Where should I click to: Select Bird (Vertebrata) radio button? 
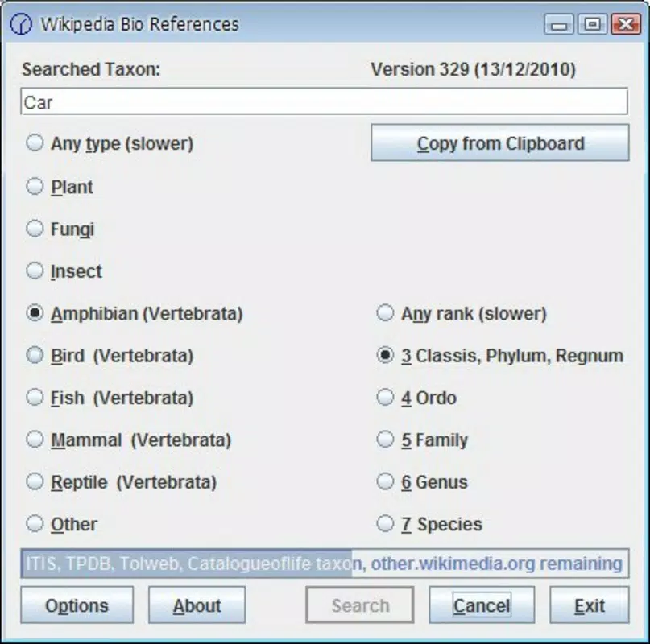pyautogui.click(x=110, y=356)
